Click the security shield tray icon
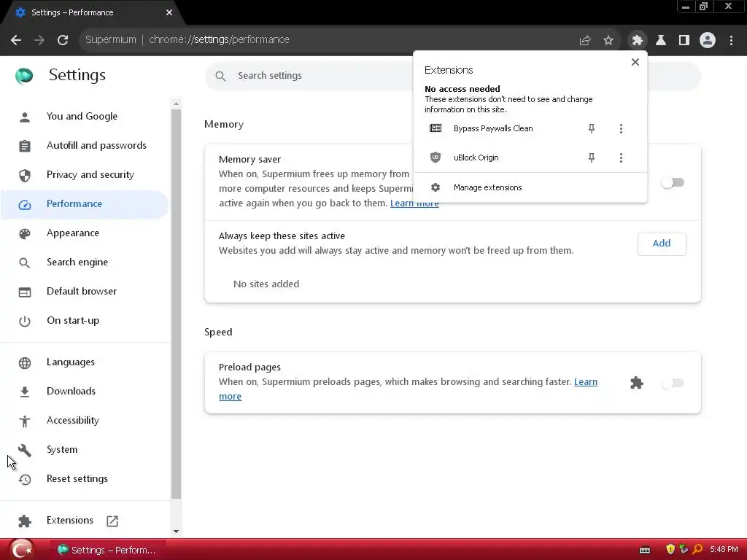Screen dimensions: 747x560 (x=670, y=550)
